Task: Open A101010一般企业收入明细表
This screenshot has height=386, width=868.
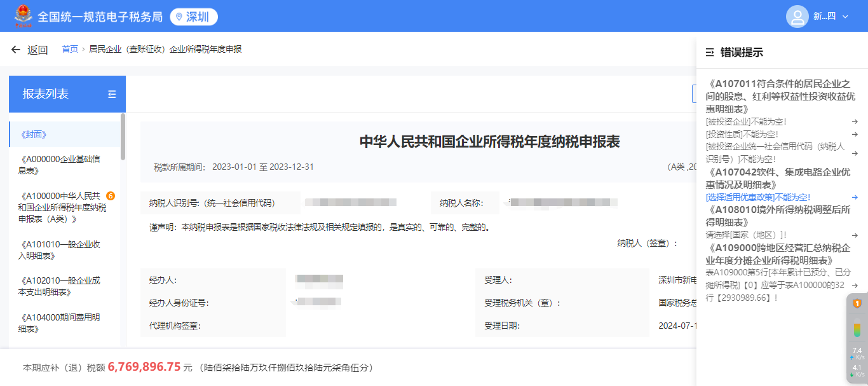Action: pos(59,250)
